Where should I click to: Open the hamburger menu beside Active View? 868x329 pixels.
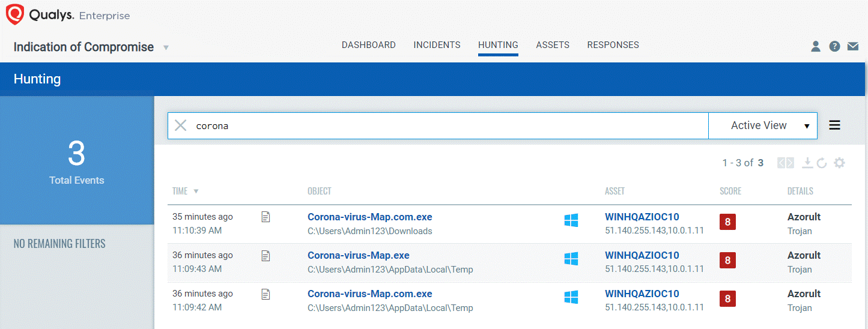point(834,125)
